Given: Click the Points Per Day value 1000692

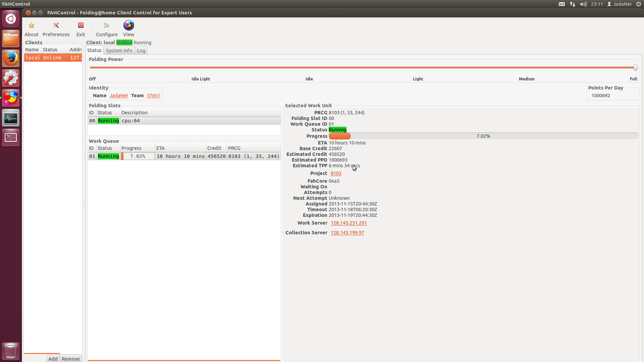Looking at the screenshot, I should 601,96.
